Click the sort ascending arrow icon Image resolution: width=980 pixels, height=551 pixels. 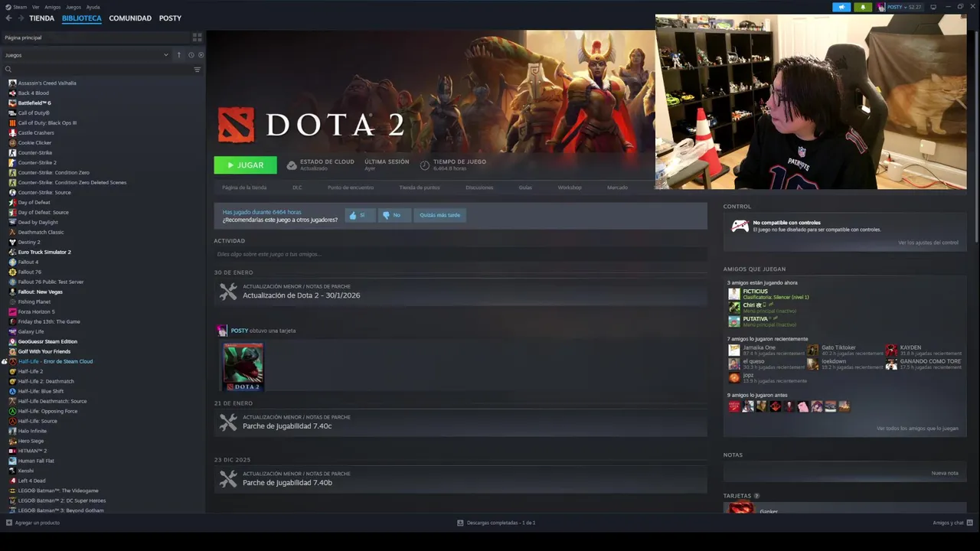179,55
